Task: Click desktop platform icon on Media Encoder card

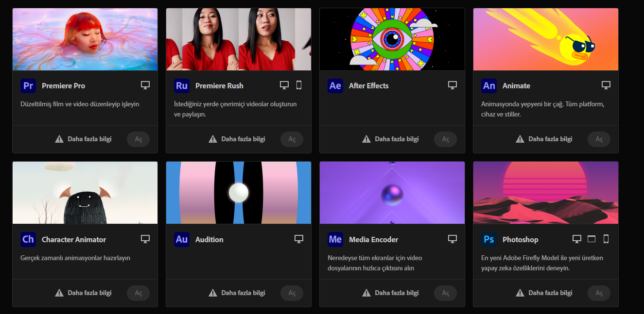Action: [x=453, y=239]
